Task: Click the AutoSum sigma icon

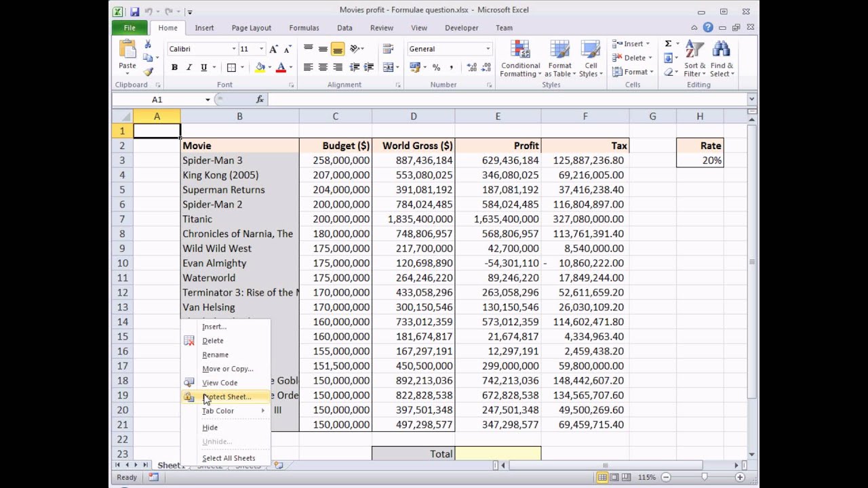Action: pos(668,43)
